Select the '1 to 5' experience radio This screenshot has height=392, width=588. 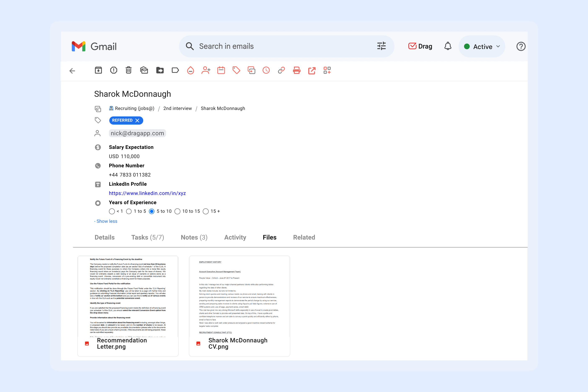click(x=129, y=211)
